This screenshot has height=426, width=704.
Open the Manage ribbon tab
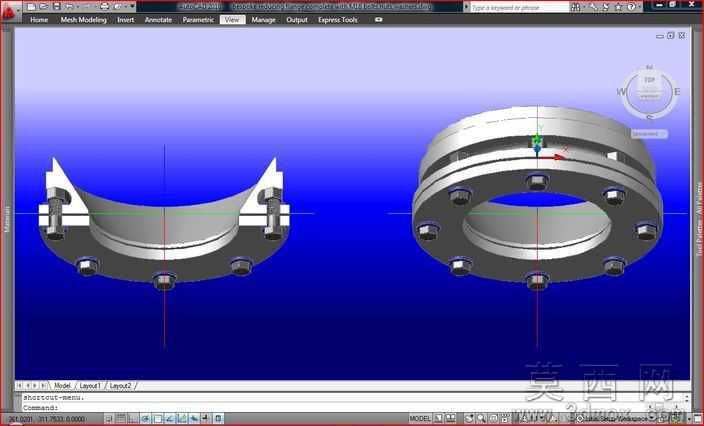[263, 20]
